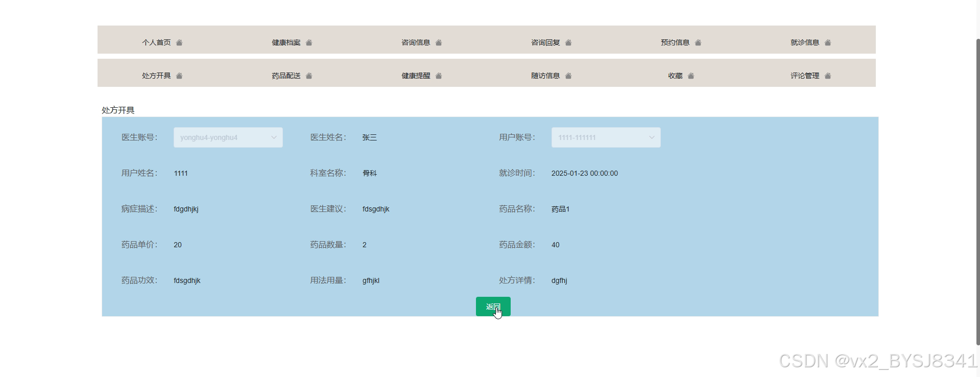Select the doctor name value 张三
980x377 pixels.
coord(369,137)
